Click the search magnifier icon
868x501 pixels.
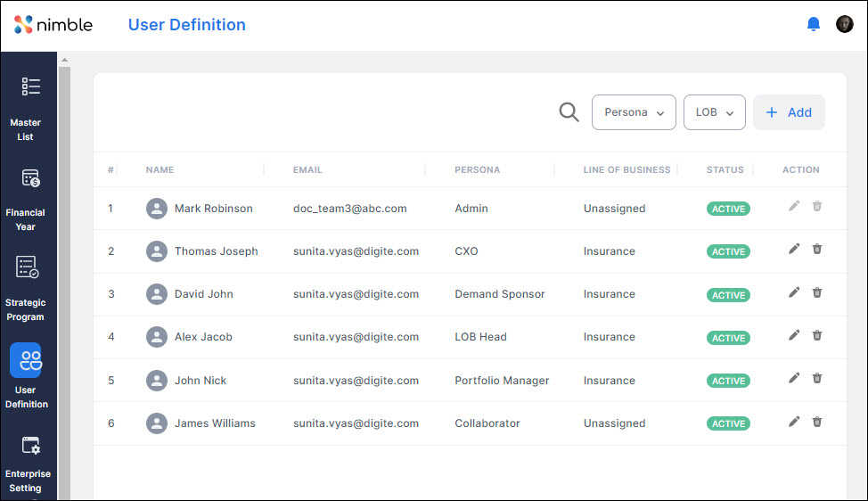[x=569, y=112]
